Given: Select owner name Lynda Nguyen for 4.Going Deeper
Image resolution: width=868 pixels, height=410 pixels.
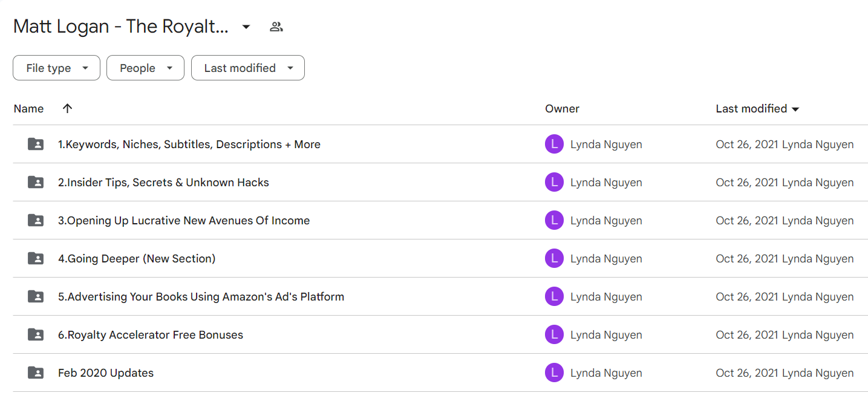Looking at the screenshot, I should point(606,259).
